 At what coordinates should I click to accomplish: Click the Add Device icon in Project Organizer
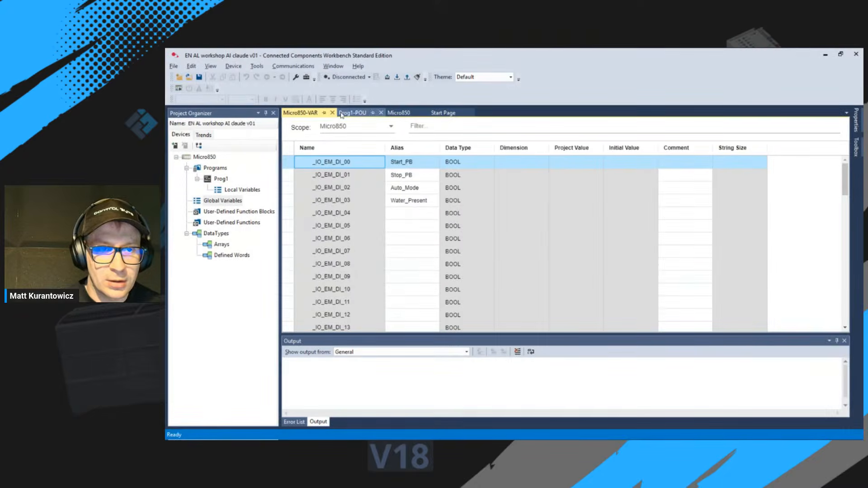[175, 145]
